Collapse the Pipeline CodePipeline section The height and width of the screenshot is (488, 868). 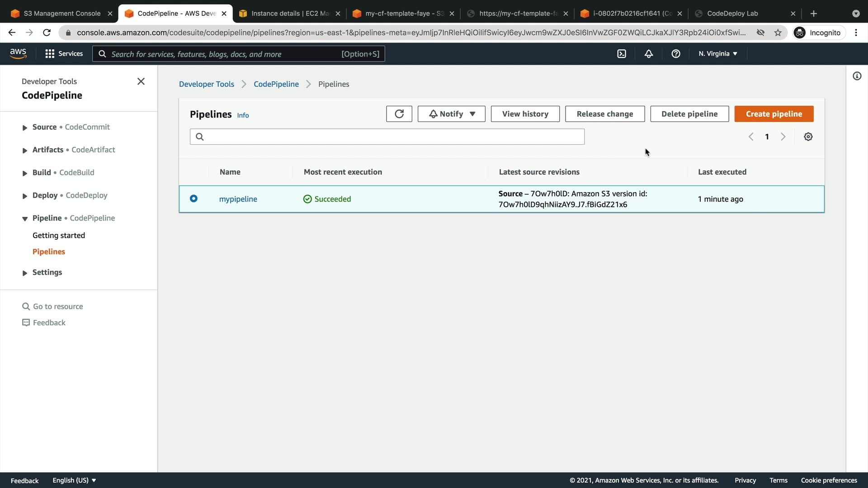[x=25, y=218]
